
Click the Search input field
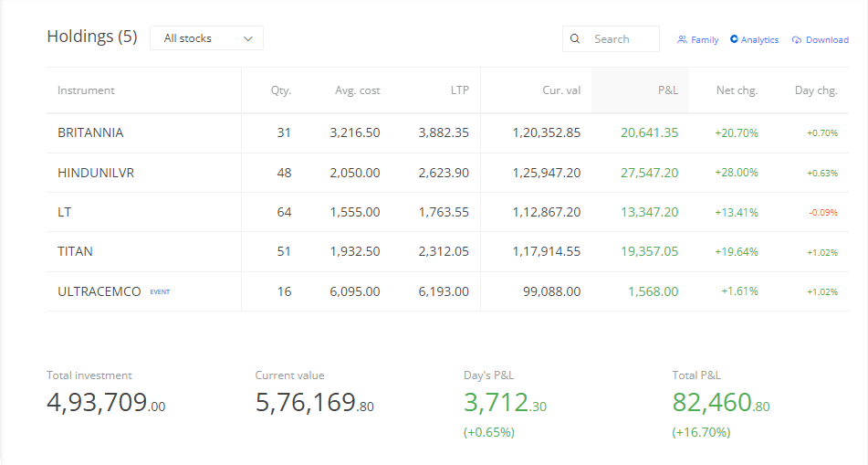tap(611, 38)
